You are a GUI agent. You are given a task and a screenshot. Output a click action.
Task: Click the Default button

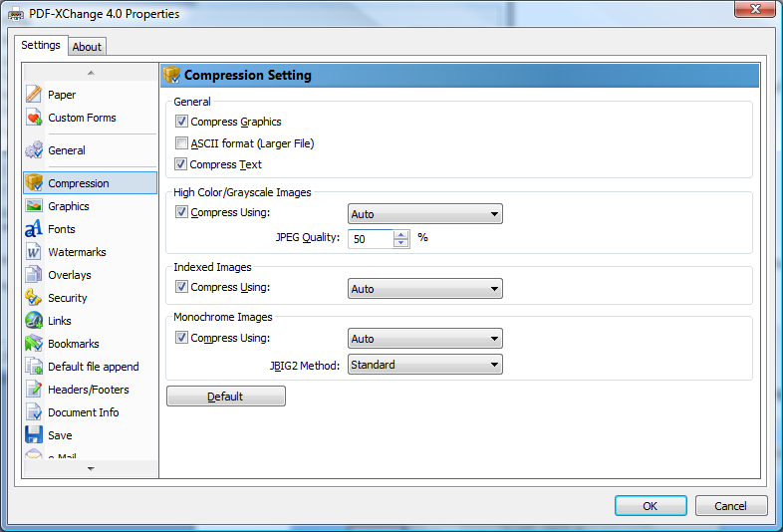(226, 397)
